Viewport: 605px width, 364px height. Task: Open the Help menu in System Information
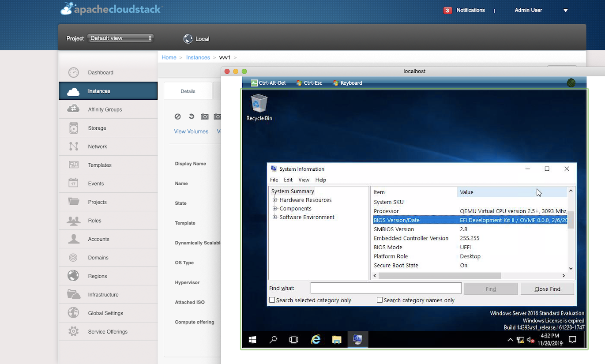point(321,180)
